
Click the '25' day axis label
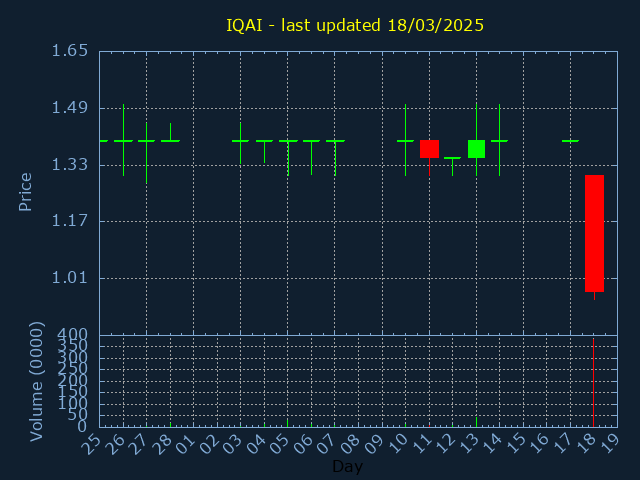tap(91, 444)
